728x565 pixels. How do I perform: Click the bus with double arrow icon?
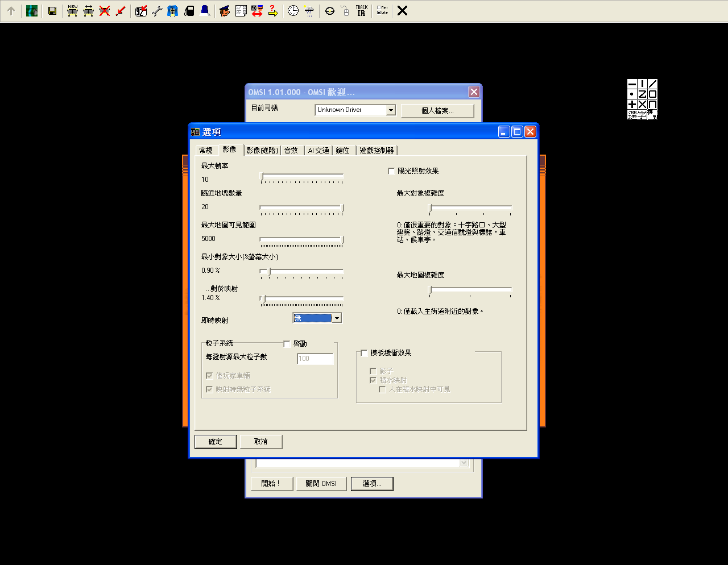[89, 11]
